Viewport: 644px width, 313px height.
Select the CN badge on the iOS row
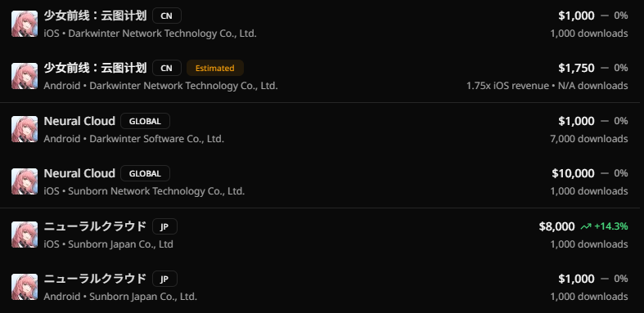[167, 16]
